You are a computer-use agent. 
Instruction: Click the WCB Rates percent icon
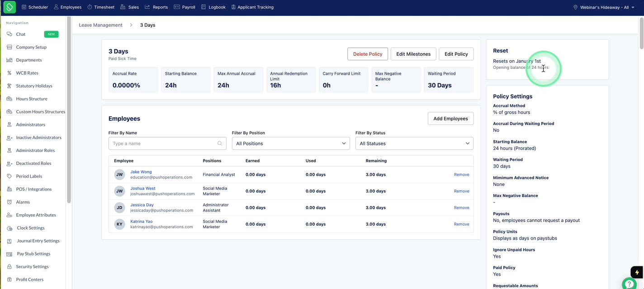(9, 73)
